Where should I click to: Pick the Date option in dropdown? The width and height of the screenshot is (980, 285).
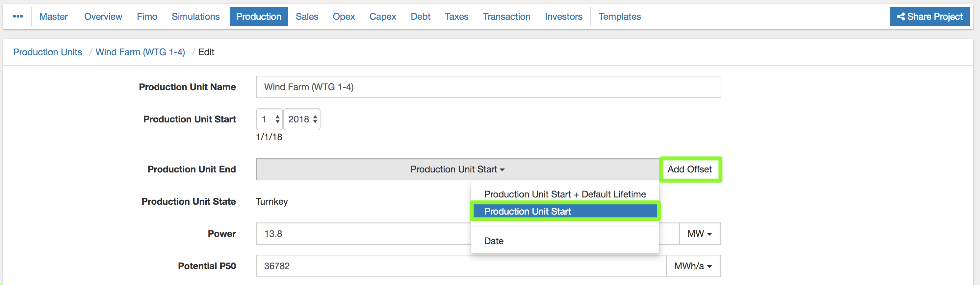point(493,241)
